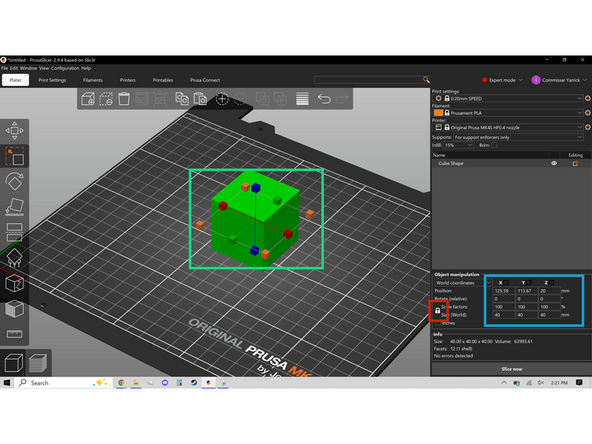Select the Measure ruler tool

[14, 334]
